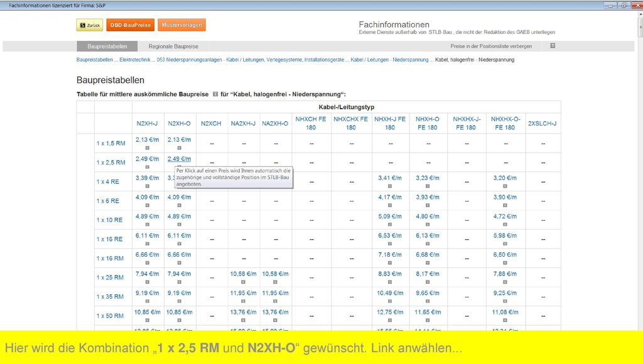Open 053 Niederspannungsanlagen breadcrumb link
Image resolution: width=643 pixels, height=364 pixels.
coord(250,60)
